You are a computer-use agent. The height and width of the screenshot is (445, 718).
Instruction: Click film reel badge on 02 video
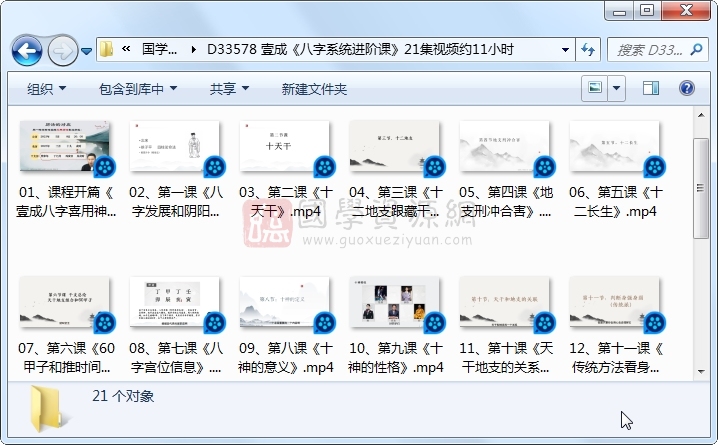coord(215,167)
